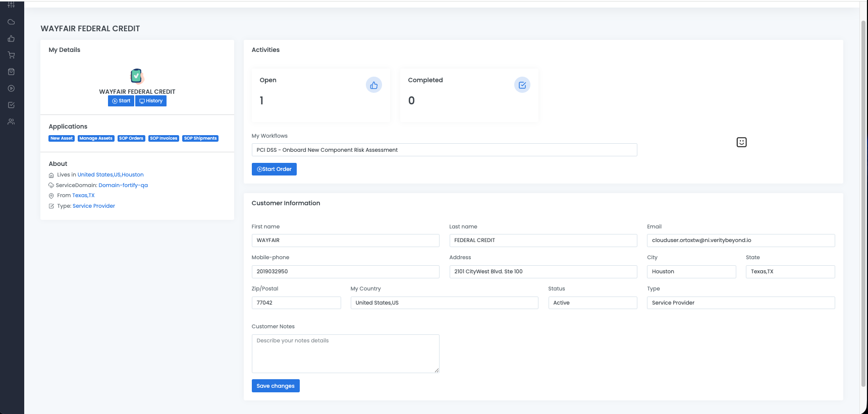This screenshot has width=868, height=414.
Task: Click the Customer Information section heading
Action: point(286,203)
